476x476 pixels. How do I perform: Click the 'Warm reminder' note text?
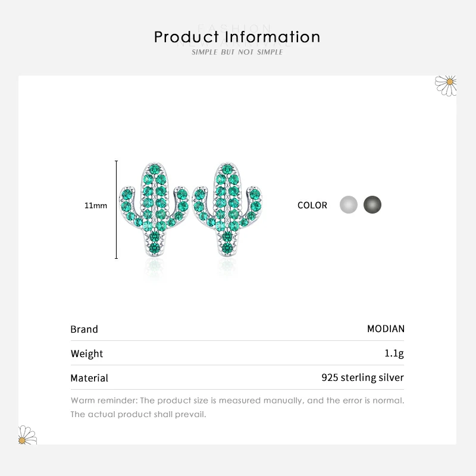coord(237,400)
